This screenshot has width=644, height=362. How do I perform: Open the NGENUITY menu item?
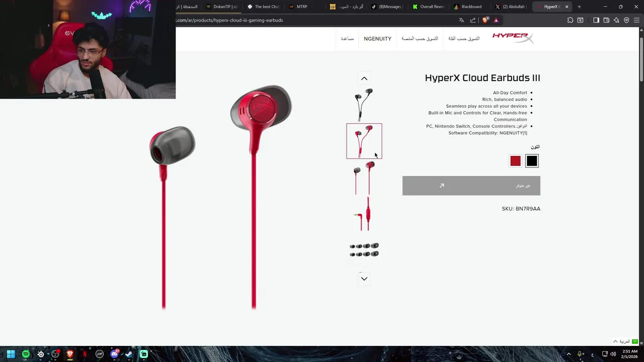click(377, 39)
